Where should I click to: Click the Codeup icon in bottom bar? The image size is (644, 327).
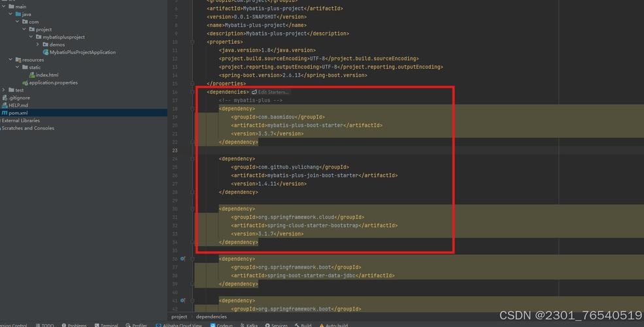(x=212, y=325)
